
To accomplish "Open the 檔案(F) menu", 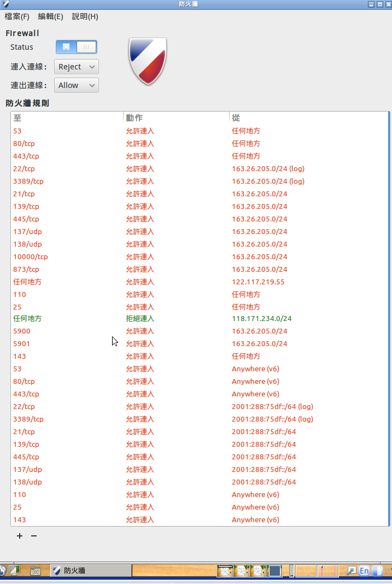I will point(17,16).
